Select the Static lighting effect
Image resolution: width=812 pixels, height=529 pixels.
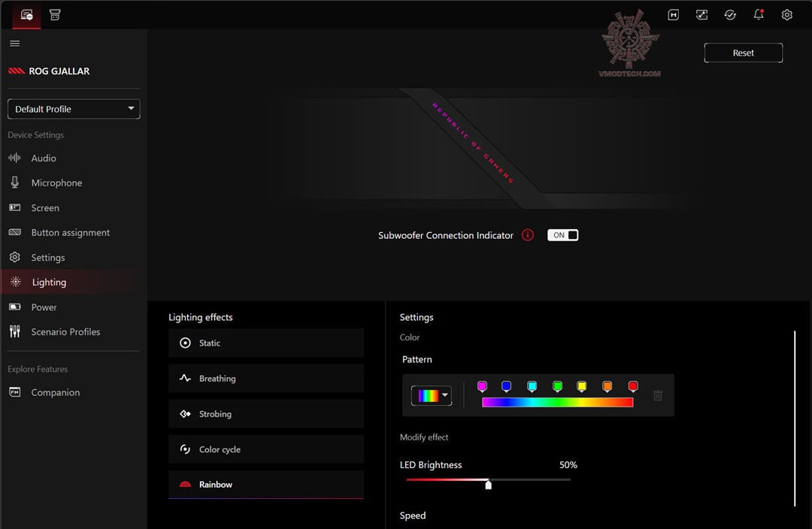click(266, 343)
